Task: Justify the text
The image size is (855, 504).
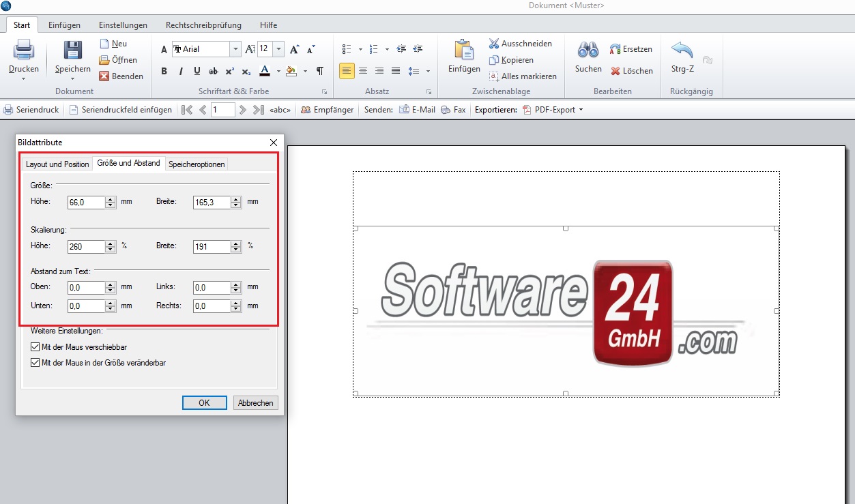Action: tap(396, 71)
